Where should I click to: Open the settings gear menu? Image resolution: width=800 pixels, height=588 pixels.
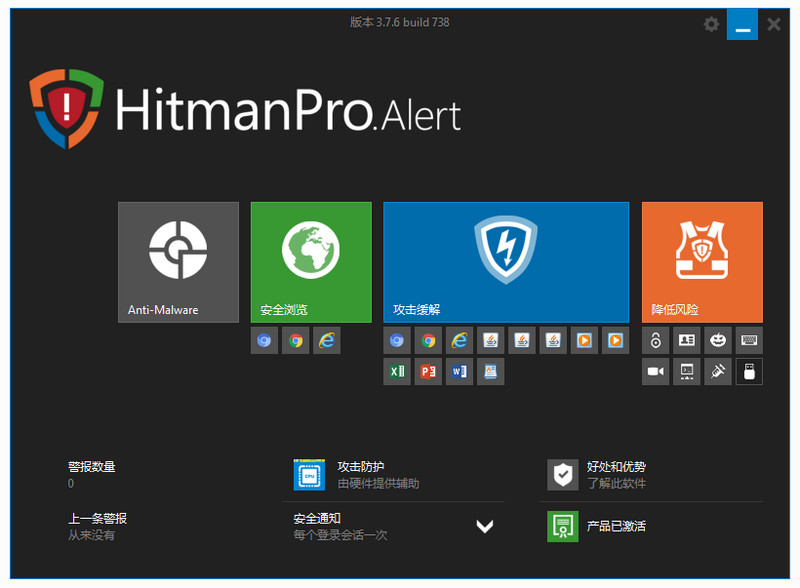(711, 24)
